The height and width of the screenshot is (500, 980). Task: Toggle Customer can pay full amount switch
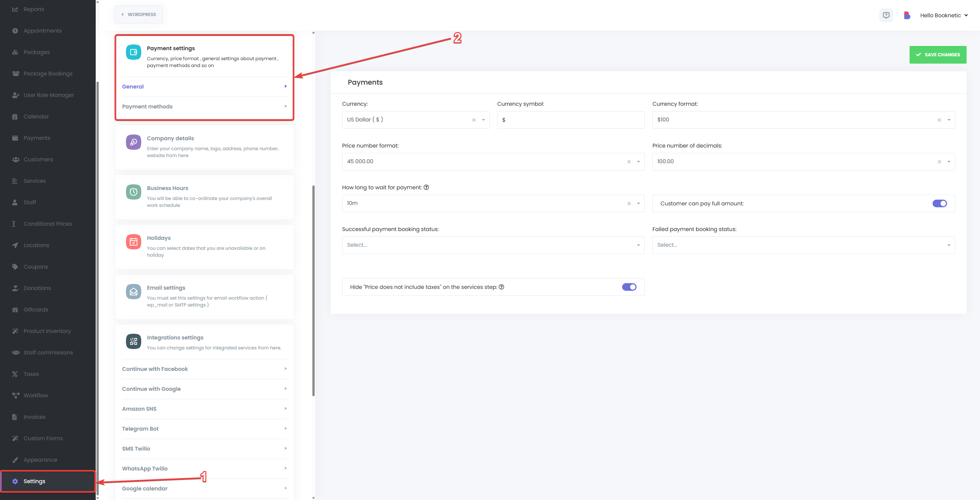(939, 203)
